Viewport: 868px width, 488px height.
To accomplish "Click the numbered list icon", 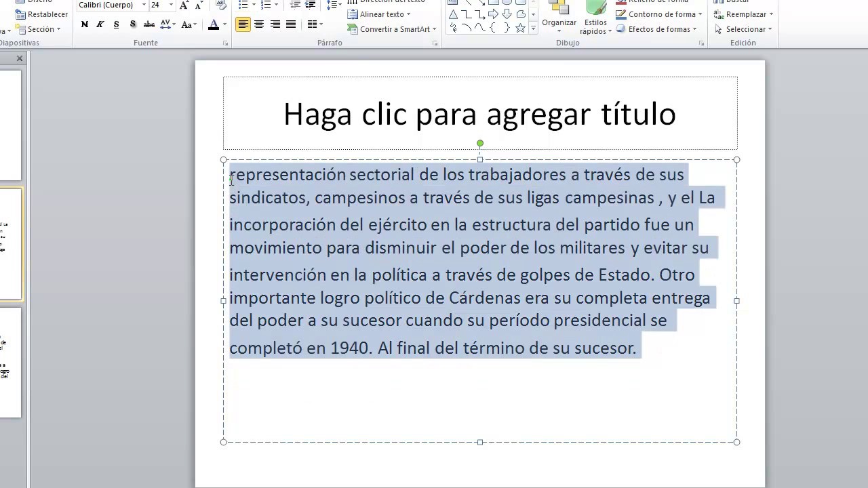I will tap(267, 5).
